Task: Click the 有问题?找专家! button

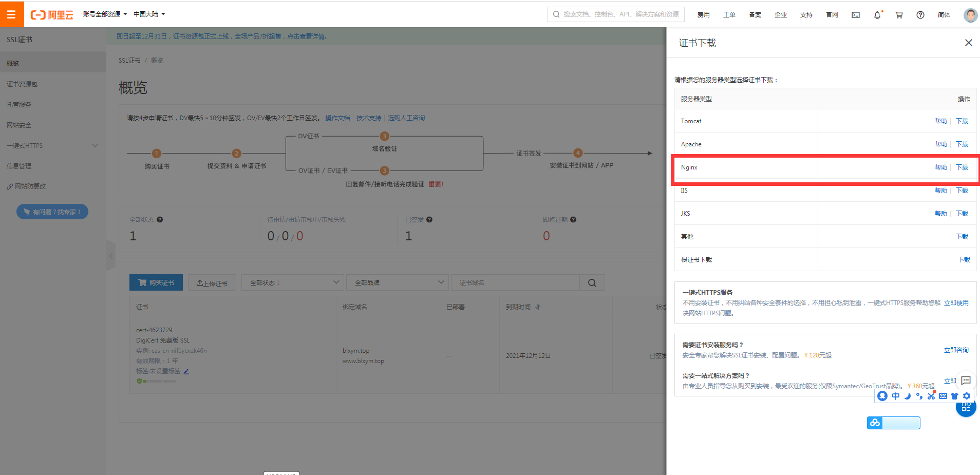Action: point(52,212)
